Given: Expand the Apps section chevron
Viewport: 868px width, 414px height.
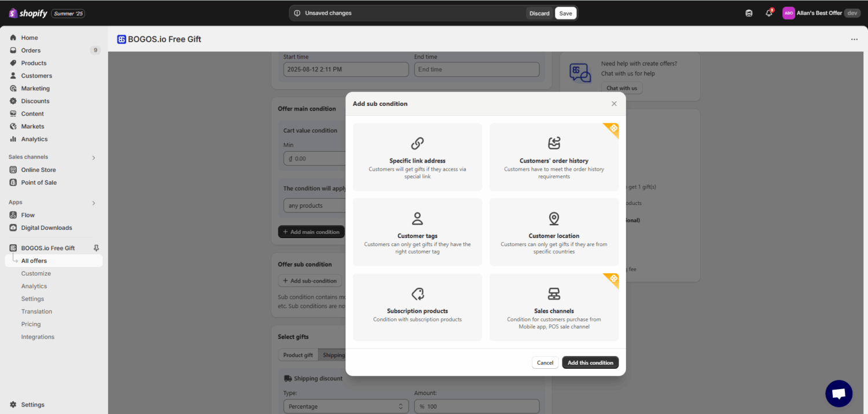Looking at the screenshot, I should (x=94, y=203).
